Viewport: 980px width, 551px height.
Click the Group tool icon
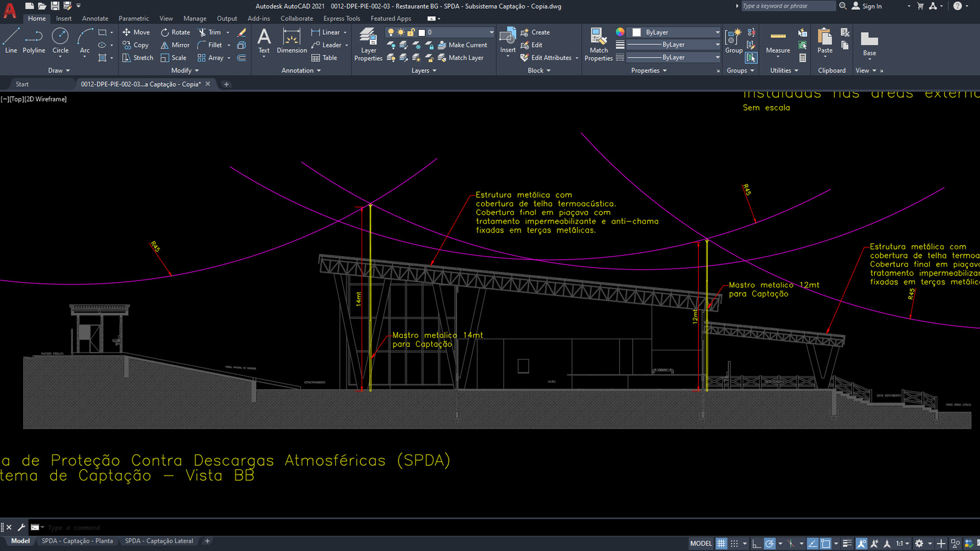[733, 41]
